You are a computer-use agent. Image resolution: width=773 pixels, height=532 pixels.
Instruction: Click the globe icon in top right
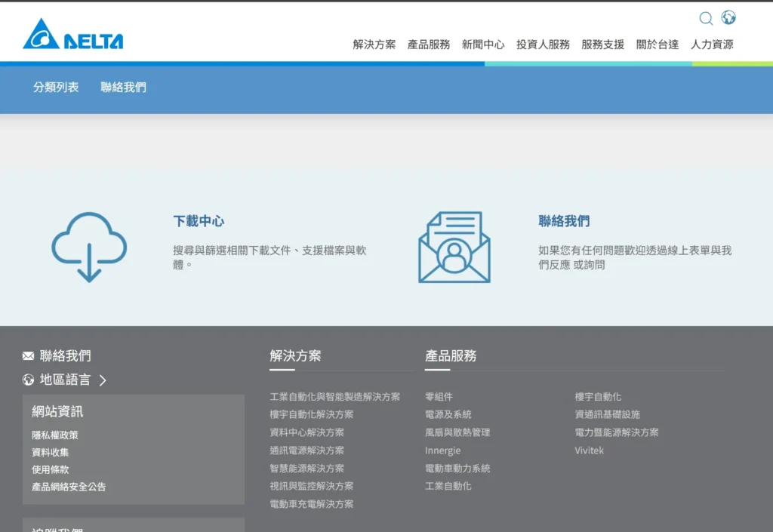tap(728, 17)
